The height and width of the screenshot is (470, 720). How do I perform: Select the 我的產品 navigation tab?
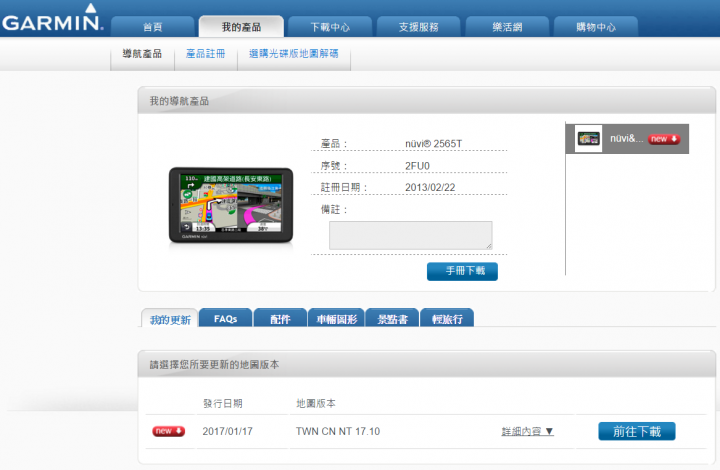242,27
